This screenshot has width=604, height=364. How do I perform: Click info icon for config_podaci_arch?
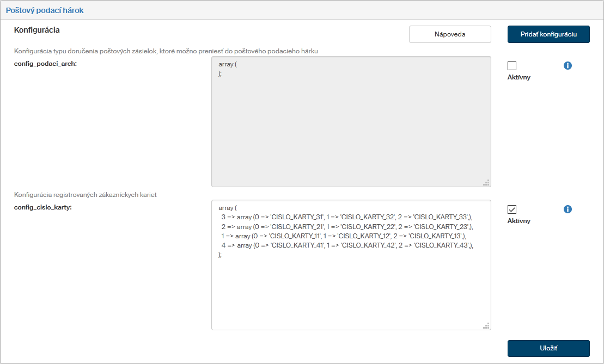568,66
